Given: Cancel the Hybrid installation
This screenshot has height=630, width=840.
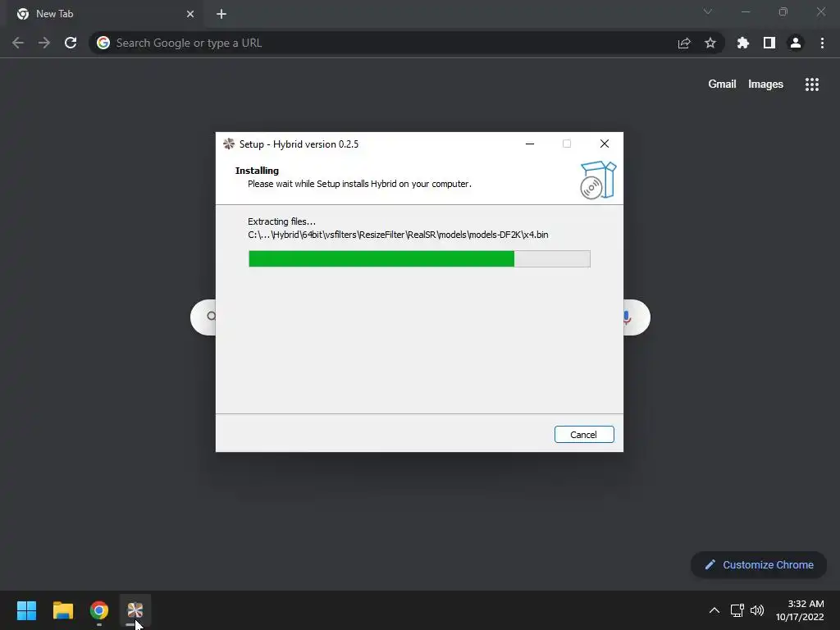Looking at the screenshot, I should click(584, 435).
